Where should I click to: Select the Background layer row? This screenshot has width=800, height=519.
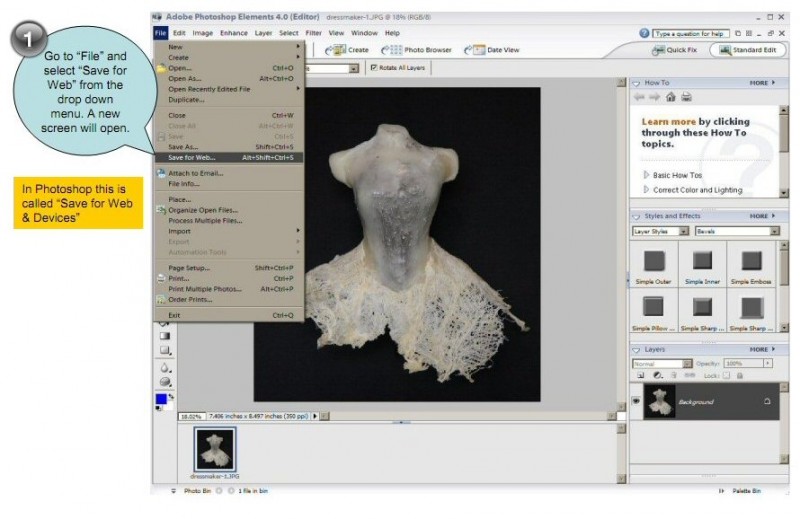pos(711,402)
